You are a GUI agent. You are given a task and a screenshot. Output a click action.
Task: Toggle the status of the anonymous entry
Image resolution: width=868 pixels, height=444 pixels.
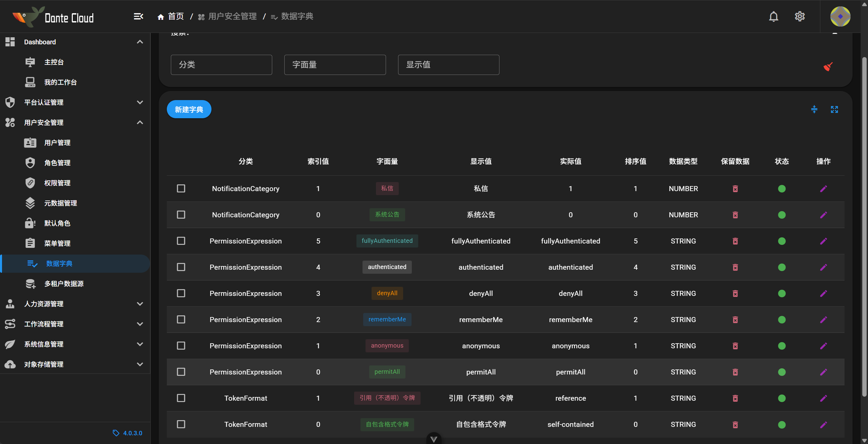click(x=782, y=346)
